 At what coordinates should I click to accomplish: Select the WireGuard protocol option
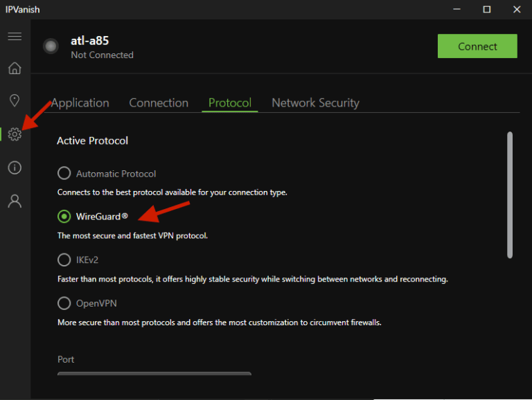[x=64, y=217]
